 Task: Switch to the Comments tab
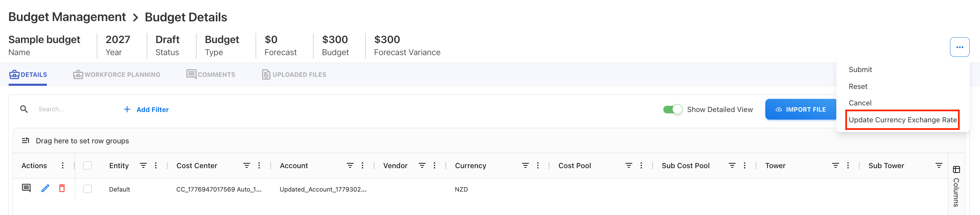pos(211,74)
